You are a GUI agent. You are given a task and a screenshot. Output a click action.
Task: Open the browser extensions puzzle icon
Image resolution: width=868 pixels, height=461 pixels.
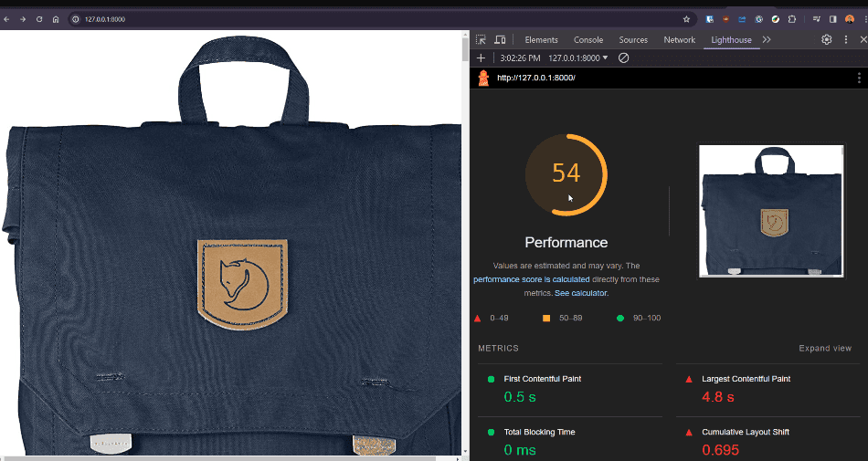[x=792, y=19]
